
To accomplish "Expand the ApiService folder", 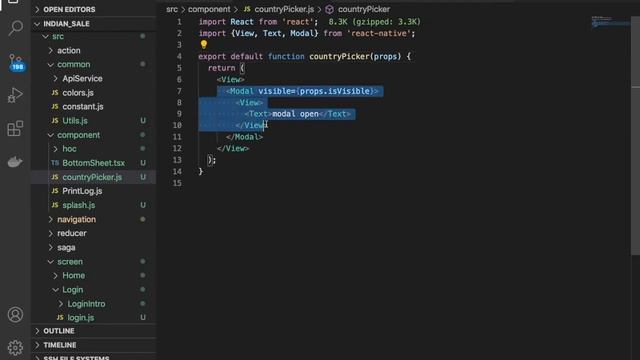I will pos(94,78).
